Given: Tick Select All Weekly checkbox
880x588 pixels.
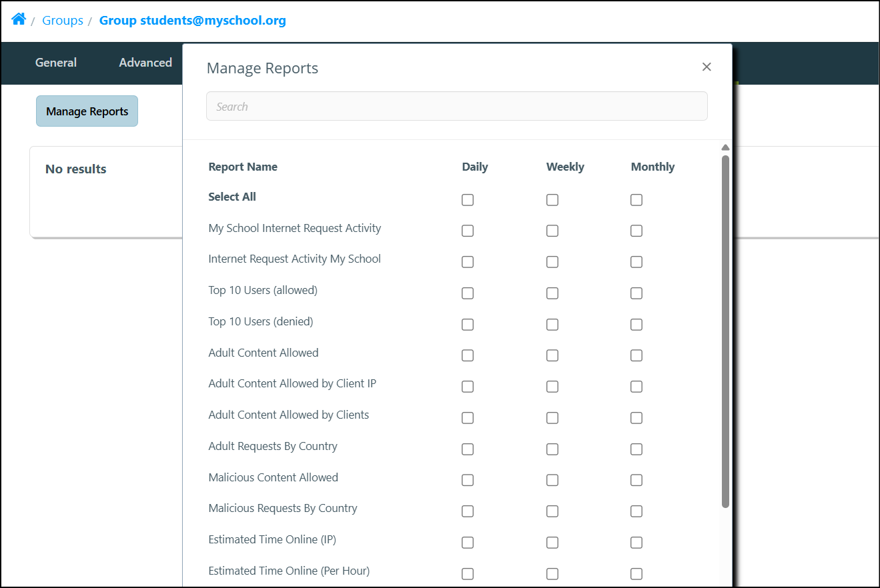Looking at the screenshot, I should tap(552, 200).
